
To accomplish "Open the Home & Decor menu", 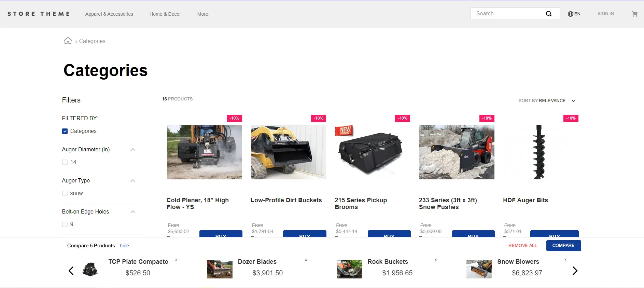I will [x=165, y=14].
